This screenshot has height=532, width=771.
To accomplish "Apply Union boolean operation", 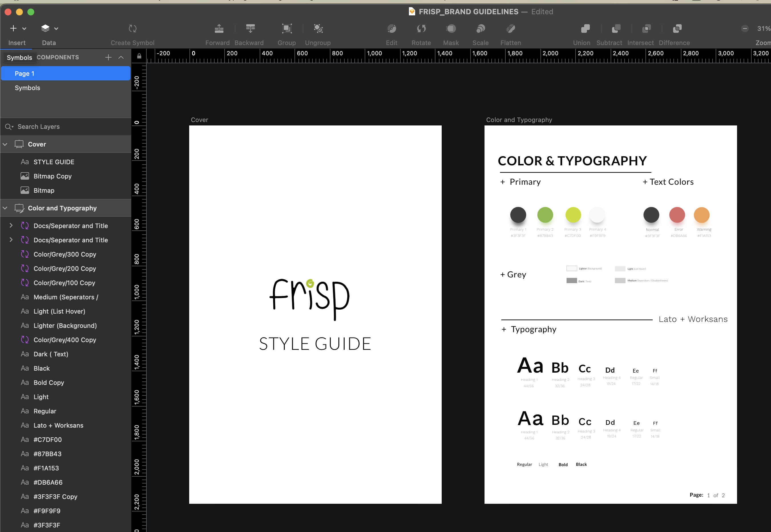I will pos(585,29).
